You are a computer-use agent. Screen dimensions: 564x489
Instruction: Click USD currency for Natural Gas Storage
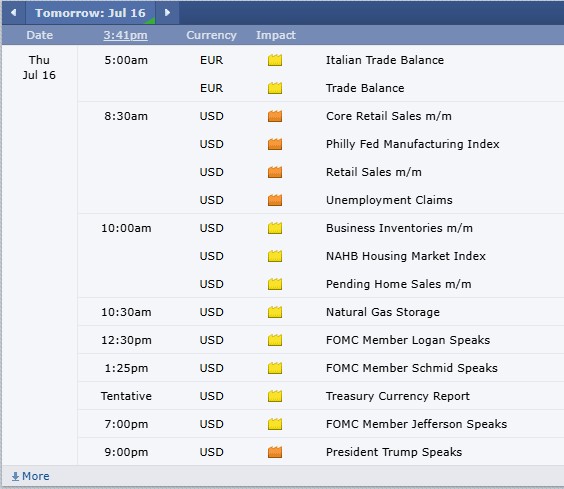tap(212, 312)
